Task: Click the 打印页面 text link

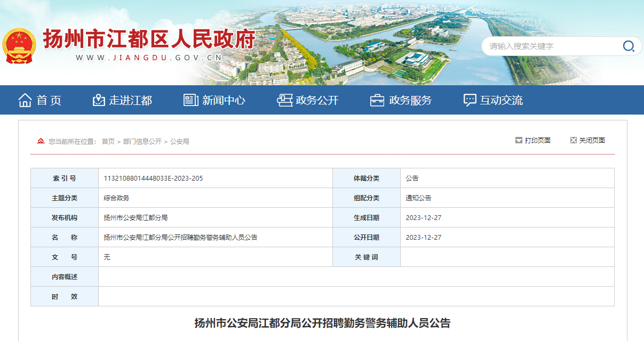Action: [x=537, y=141]
